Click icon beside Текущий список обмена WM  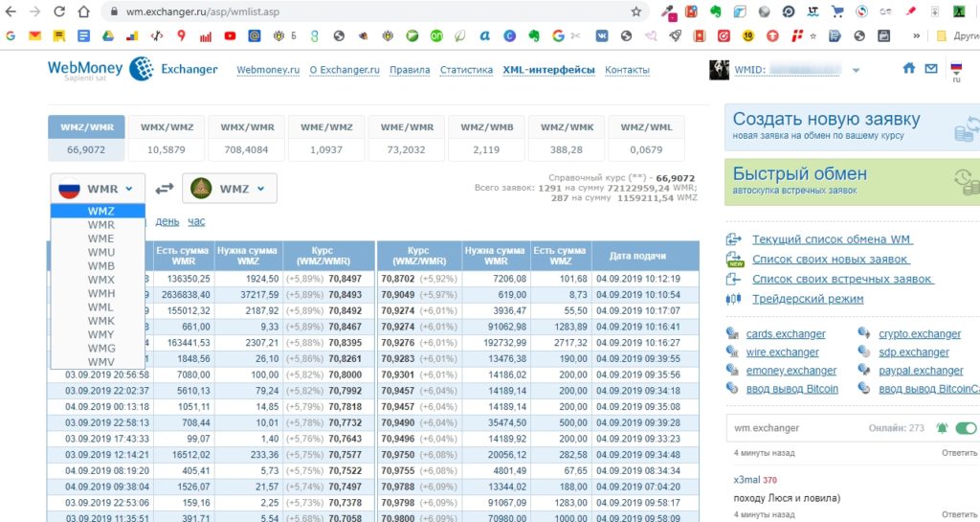pos(734,239)
